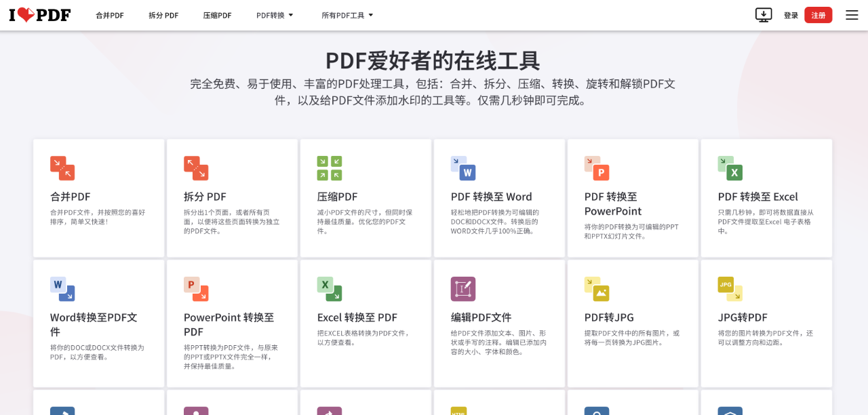This screenshot has width=868, height=415.
Task: Open the PowerPoint 转换至 PDF icon
Action: tap(196, 289)
